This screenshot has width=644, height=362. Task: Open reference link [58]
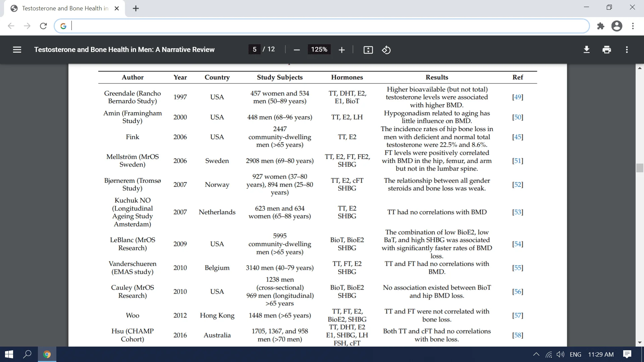[518, 335]
